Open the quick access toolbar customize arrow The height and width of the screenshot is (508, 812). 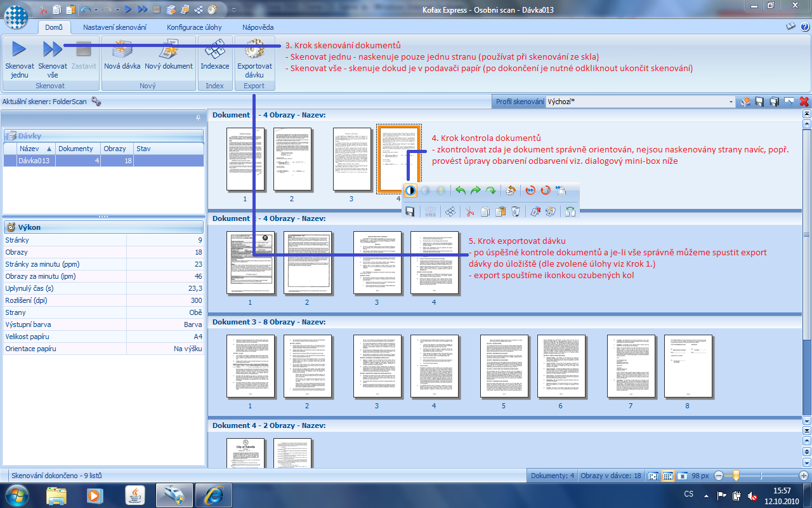(233, 10)
